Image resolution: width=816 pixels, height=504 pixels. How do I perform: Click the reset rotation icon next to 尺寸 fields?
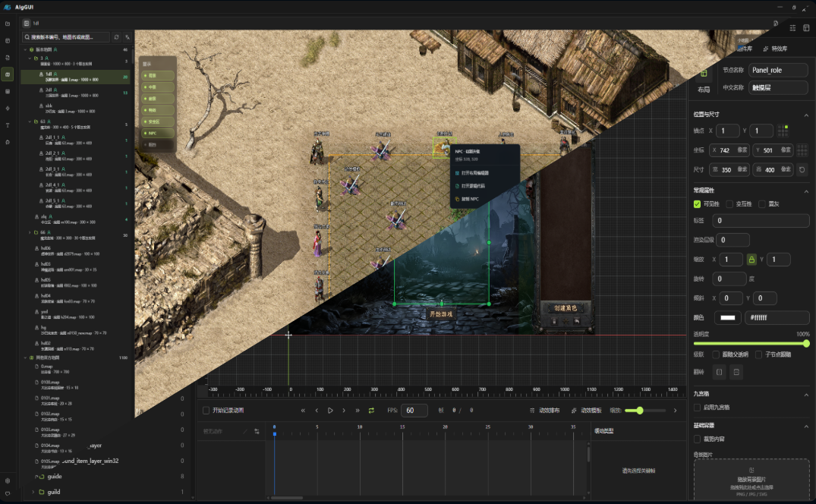[801, 170]
